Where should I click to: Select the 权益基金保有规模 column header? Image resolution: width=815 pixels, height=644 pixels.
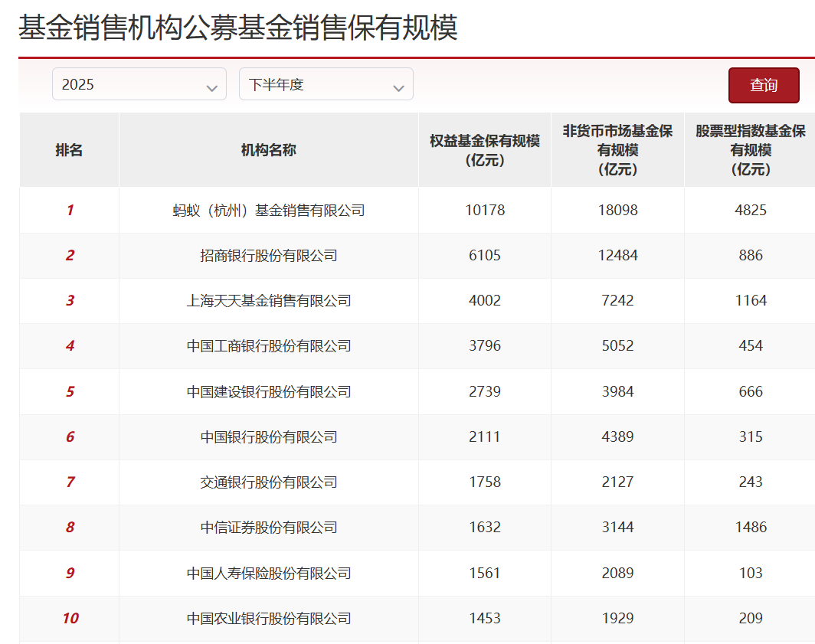(484, 150)
